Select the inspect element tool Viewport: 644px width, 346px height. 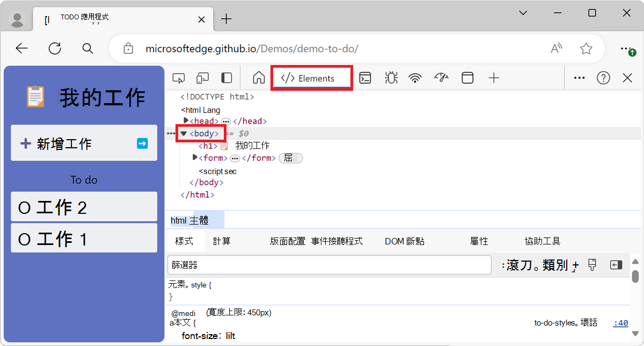(179, 77)
